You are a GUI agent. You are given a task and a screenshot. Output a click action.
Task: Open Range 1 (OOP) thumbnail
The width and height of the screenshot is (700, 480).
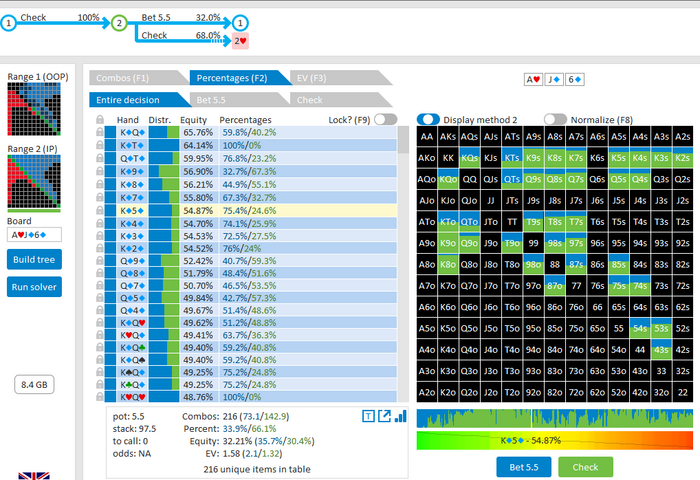(34, 109)
